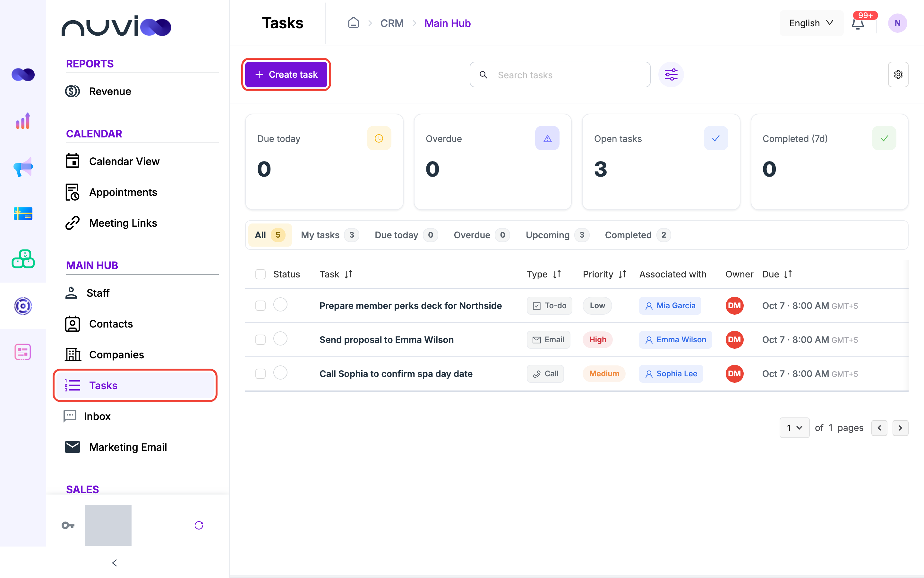This screenshot has width=924, height=578.
Task: Open table settings gear icon
Action: pos(898,74)
